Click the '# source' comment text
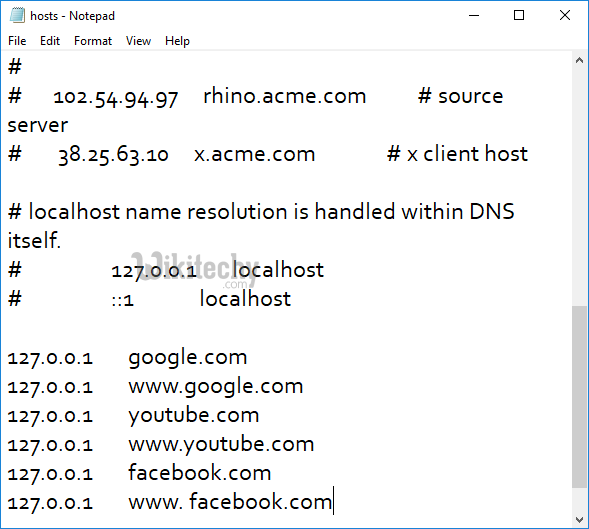 point(460,96)
